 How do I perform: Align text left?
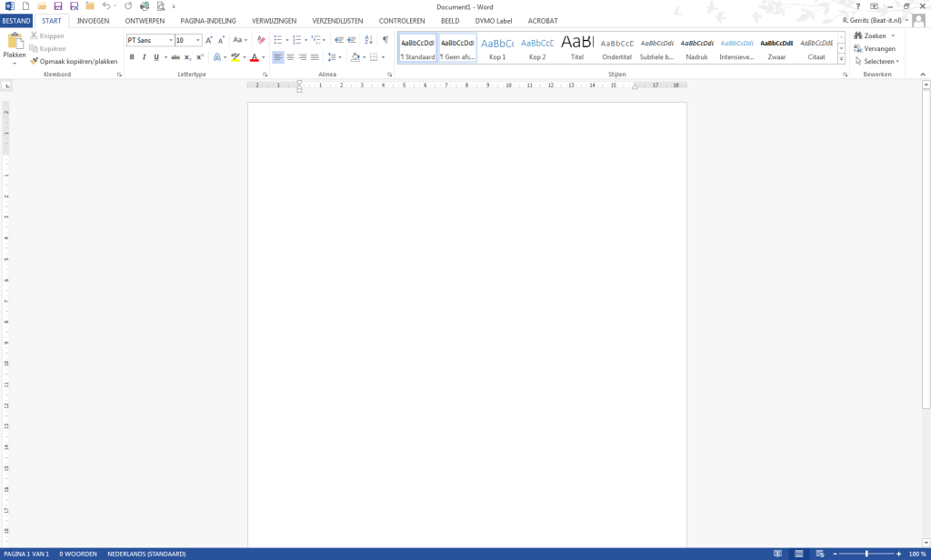tap(278, 57)
